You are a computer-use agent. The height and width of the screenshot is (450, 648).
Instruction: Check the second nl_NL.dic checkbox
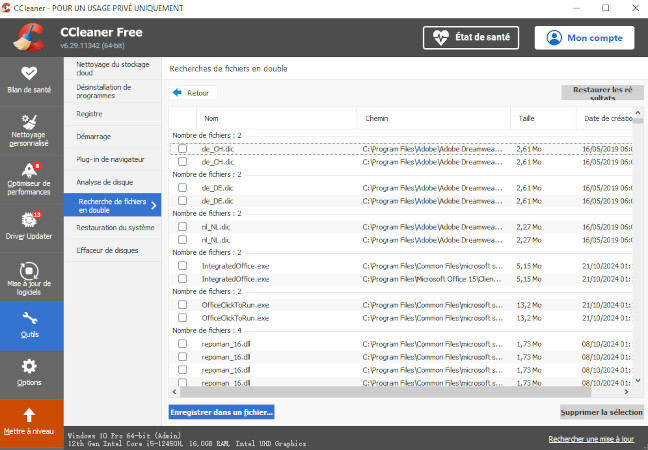click(182, 240)
